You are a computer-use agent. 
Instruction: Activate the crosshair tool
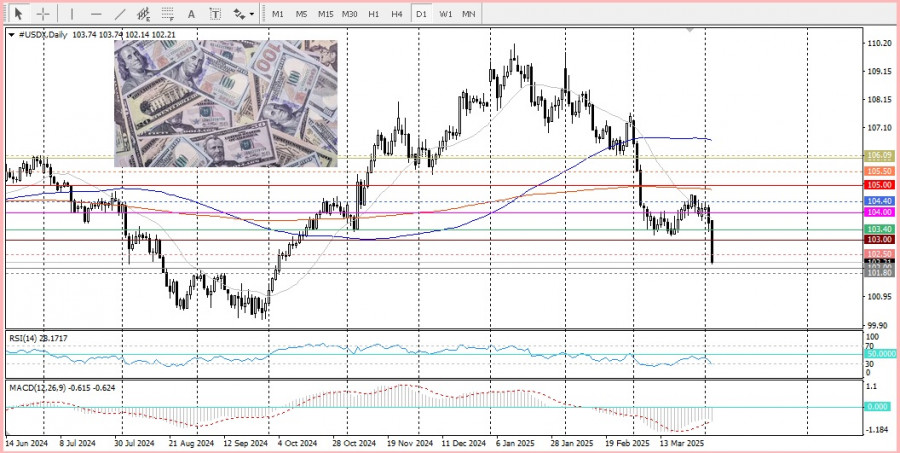43,14
